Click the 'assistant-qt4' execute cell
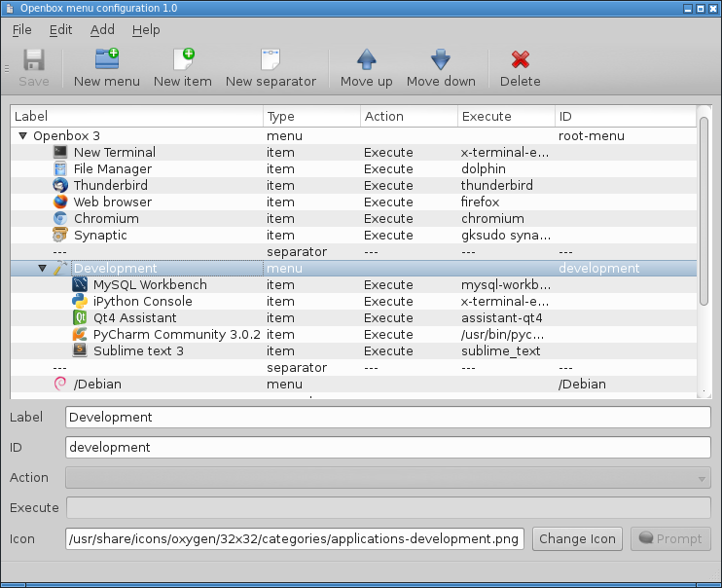 coord(502,318)
